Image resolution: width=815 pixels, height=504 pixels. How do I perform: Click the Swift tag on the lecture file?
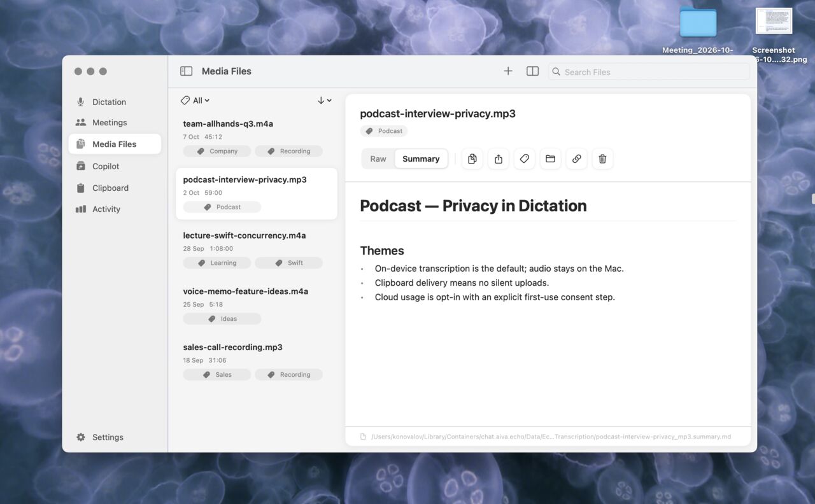(x=289, y=263)
